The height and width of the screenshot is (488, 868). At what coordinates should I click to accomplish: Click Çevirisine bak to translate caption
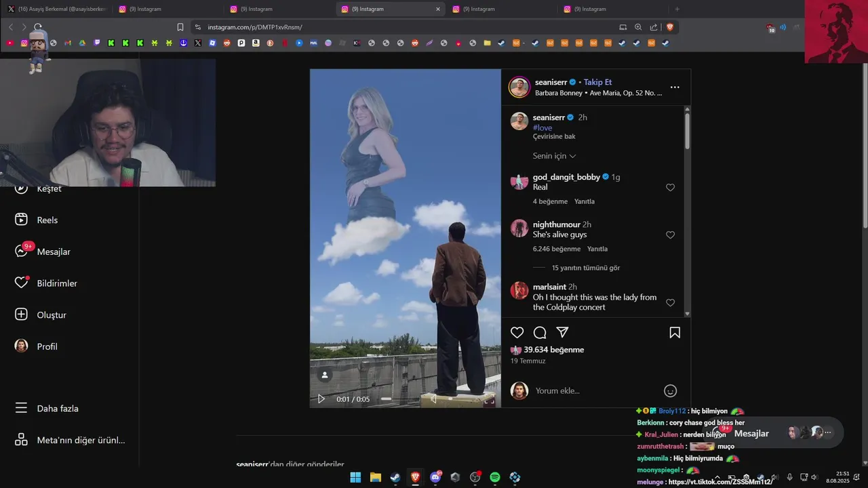click(554, 136)
